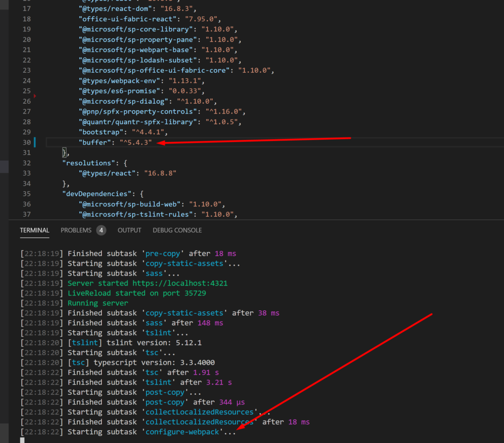This screenshot has width=504, height=443.
Task: Click the https://localhost:4321 server link
Action: tap(180, 283)
